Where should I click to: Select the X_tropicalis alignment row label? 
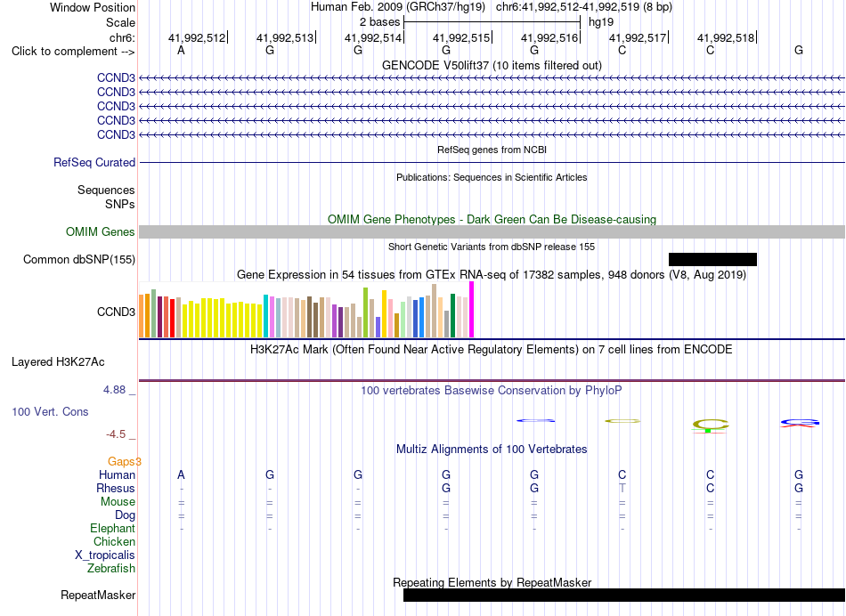(x=105, y=555)
